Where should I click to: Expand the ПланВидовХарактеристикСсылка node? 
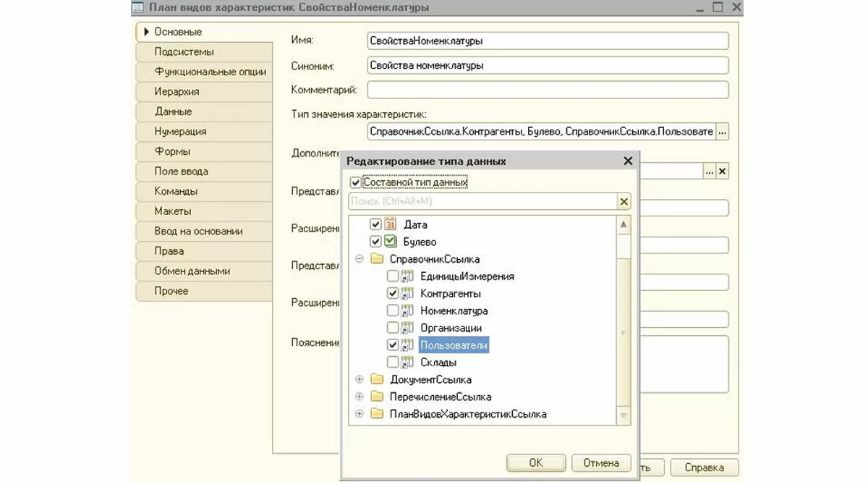tap(359, 414)
